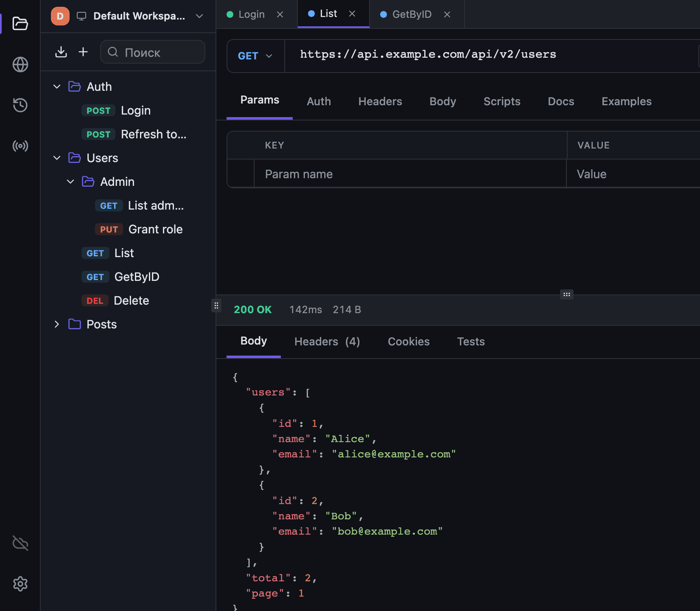
Task: Click the param Value input cell
Action: [x=633, y=174]
